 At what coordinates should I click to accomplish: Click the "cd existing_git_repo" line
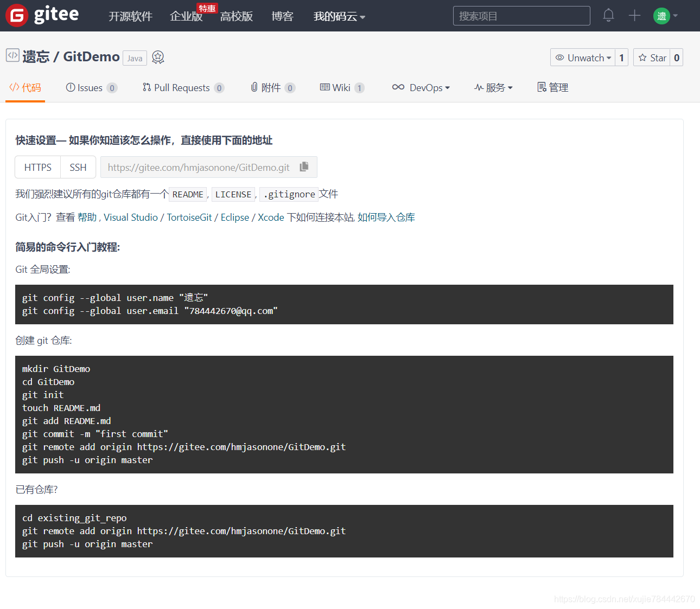(x=74, y=518)
